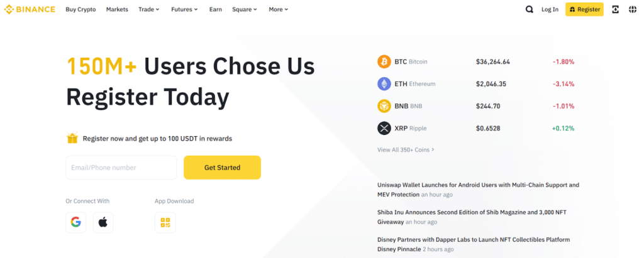The height and width of the screenshot is (258, 644).
Task: Open the search magnifier icon
Action: [529, 9]
